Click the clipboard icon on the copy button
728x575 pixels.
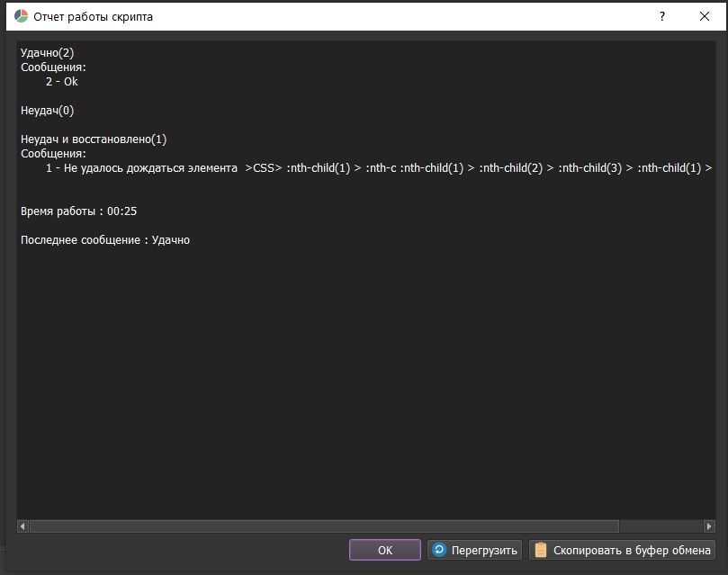(540, 550)
